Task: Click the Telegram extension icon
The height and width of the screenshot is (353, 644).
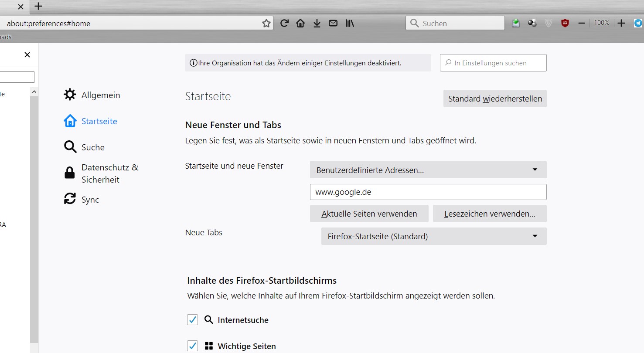Action: point(638,23)
